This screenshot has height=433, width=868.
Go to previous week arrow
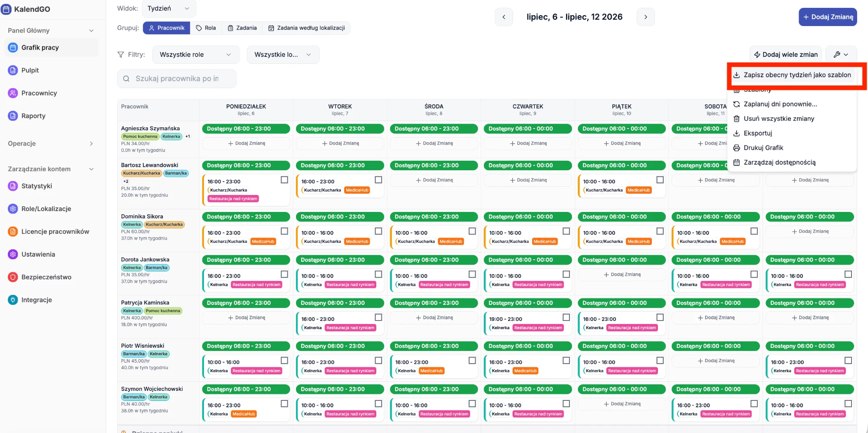[504, 17]
